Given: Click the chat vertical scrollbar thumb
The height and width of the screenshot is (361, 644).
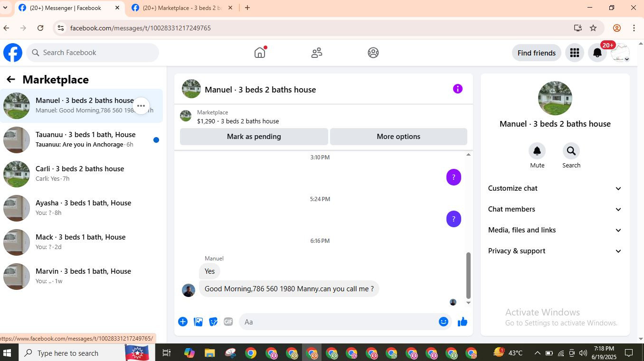Looking at the screenshot, I should click(x=468, y=275).
